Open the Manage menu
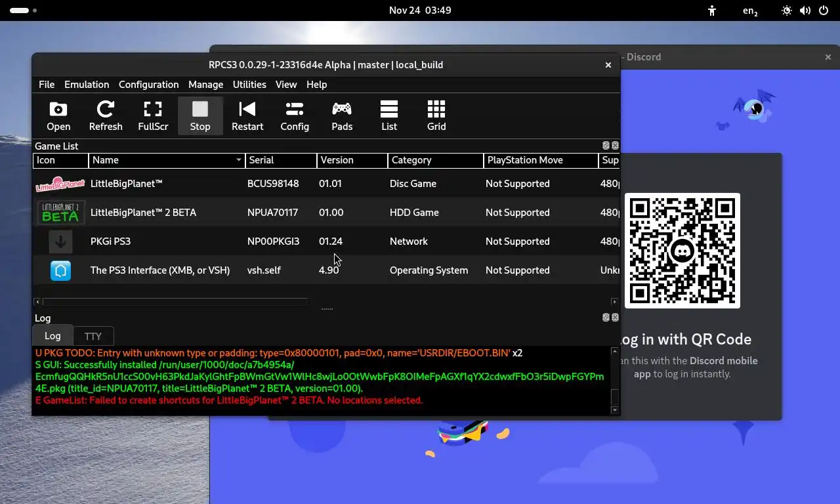840x504 pixels. (205, 85)
